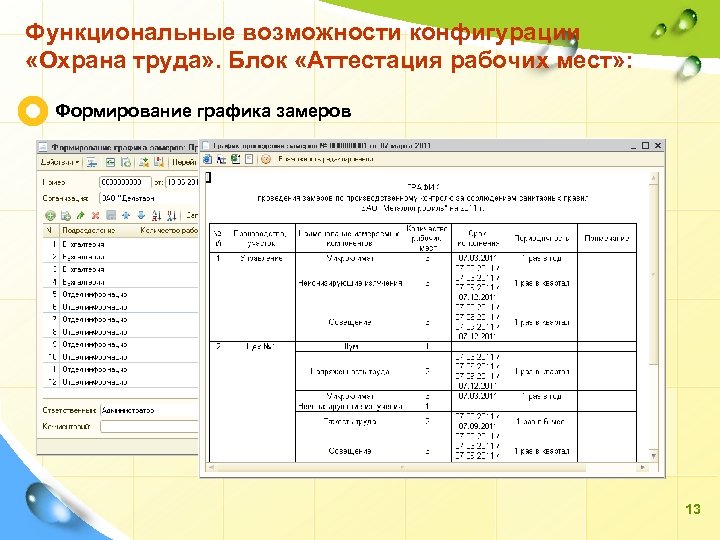The image size is (720, 540).
Task: Click first icon in schedule window toolbar
Action: coord(207,159)
